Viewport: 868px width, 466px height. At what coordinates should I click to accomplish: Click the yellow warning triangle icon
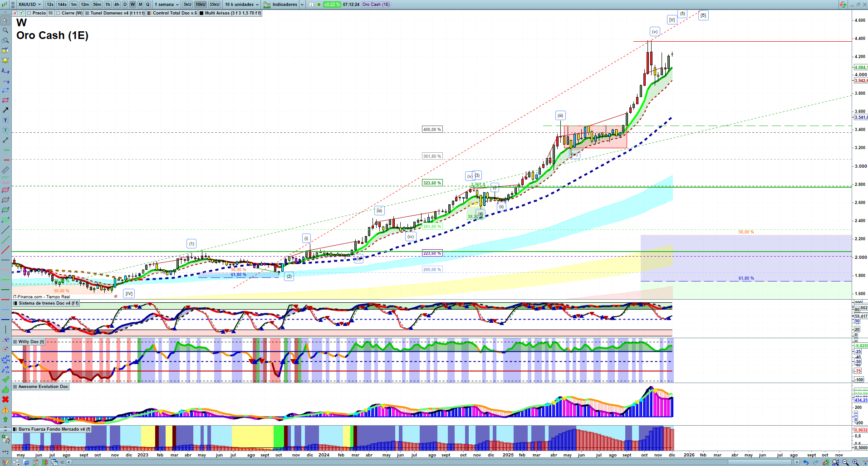coord(5,409)
